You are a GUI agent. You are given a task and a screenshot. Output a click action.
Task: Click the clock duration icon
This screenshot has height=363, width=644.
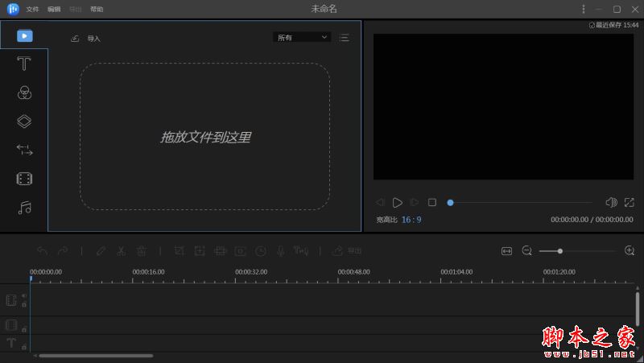point(260,251)
